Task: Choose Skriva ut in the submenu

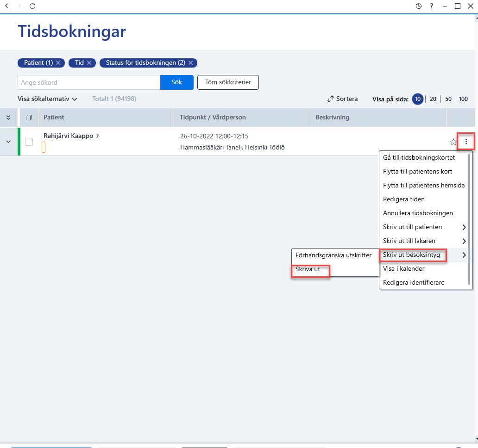Action: tap(308, 269)
